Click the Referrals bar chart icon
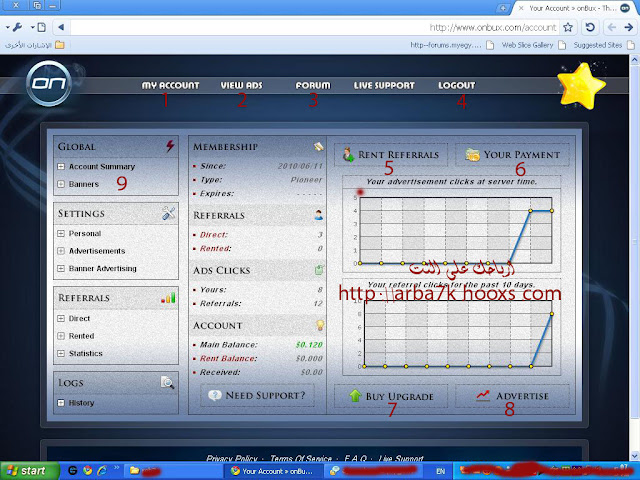The height and width of the screenshot is (480, 640). click(x=168, y=298)
